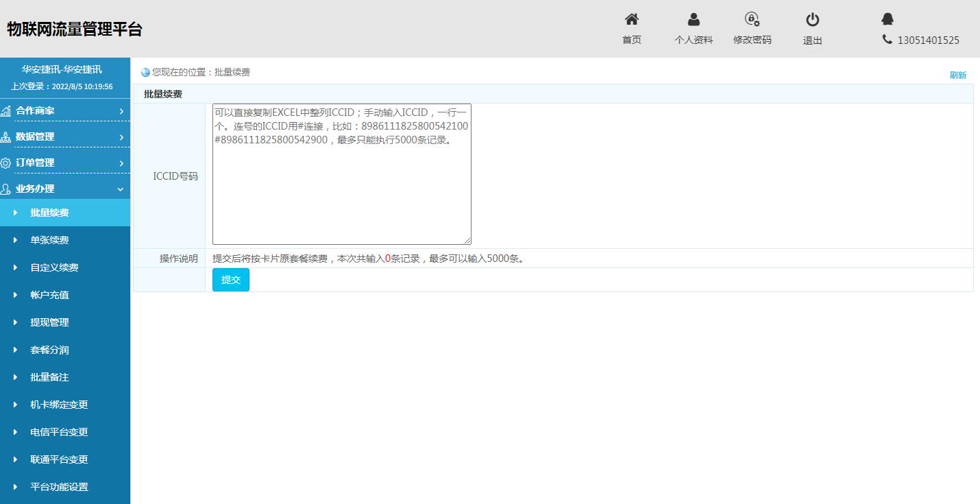980x504 pixels.
Task: Open 提现管理 from the sidebar
Action: [65, 322]
